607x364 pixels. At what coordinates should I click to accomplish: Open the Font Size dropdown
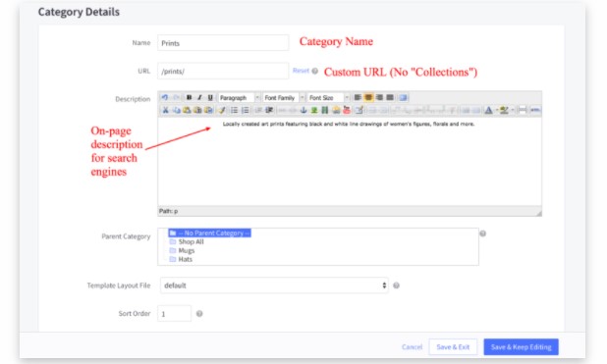coord(329,97)
